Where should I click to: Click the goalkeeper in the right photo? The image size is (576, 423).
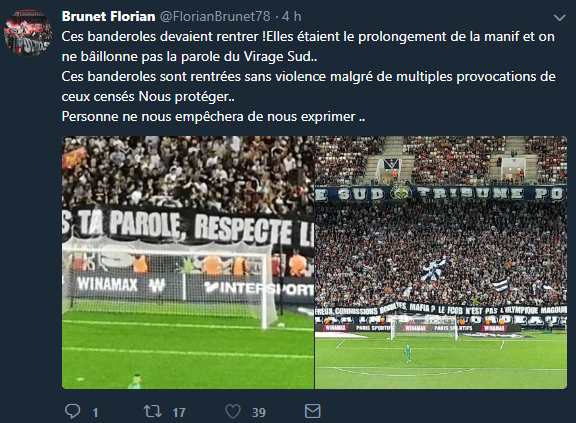point(407,353)
